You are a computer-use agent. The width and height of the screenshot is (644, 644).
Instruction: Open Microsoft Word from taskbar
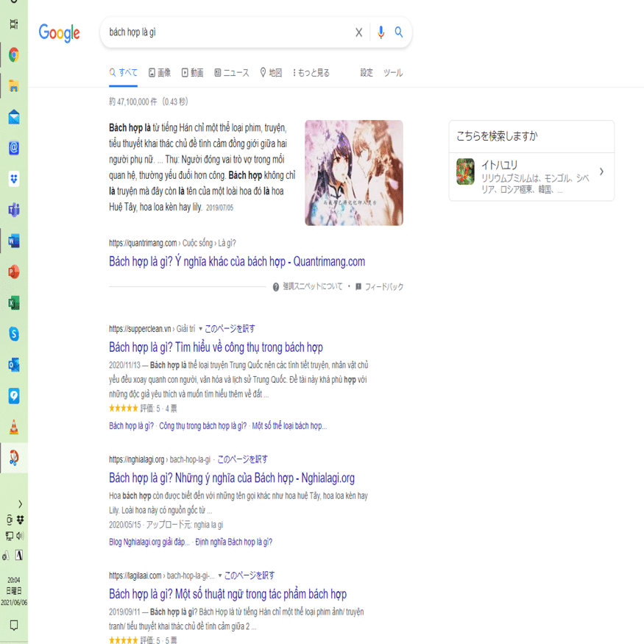tap(14, 241)
